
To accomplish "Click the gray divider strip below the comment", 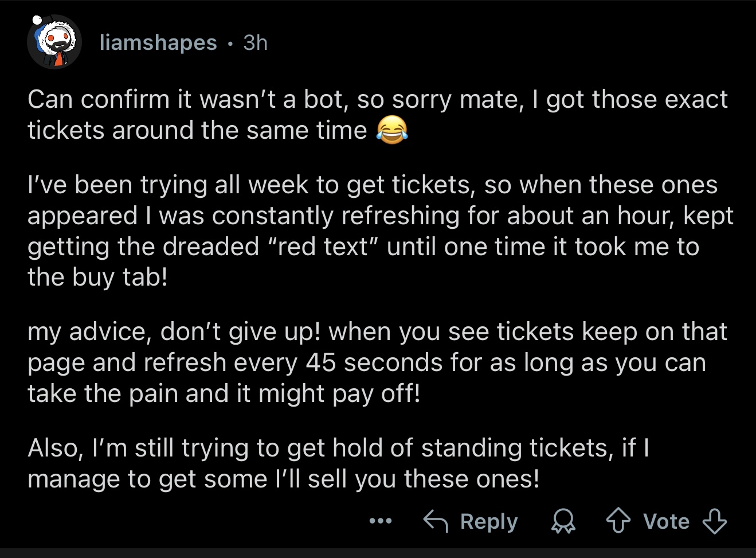I will point(378,553).
